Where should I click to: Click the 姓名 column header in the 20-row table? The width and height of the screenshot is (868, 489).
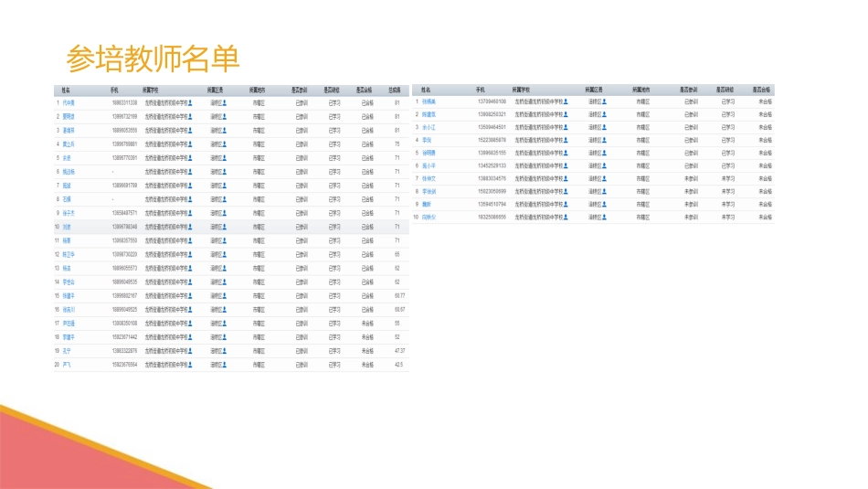66,90
